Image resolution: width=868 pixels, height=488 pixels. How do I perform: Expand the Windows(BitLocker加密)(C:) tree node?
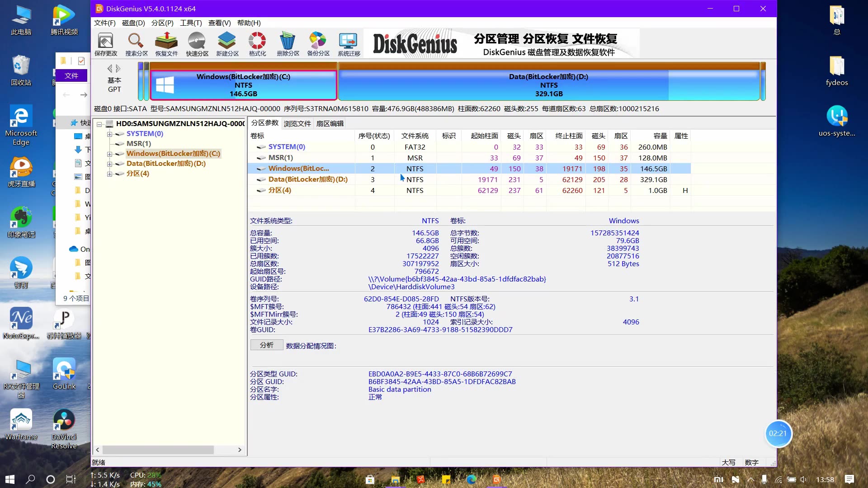[x=109, y=154]
